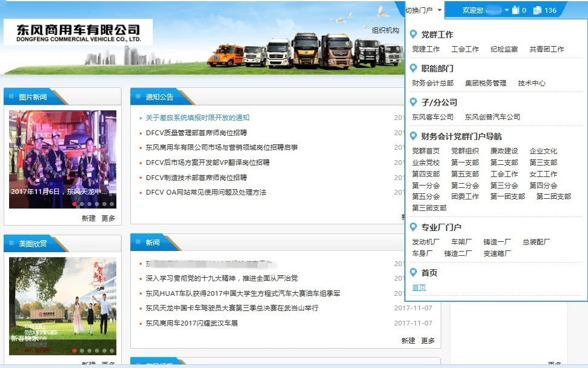Click the location pin beside 职能部门

click(413, 69)
